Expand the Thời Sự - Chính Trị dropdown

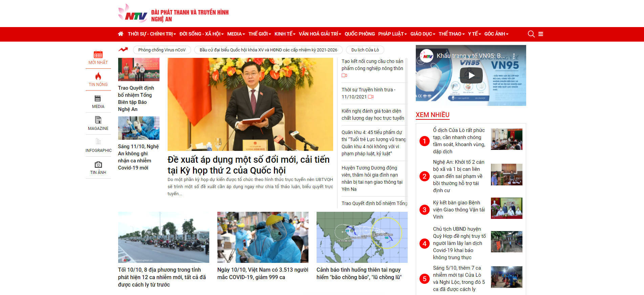[152, 34]
